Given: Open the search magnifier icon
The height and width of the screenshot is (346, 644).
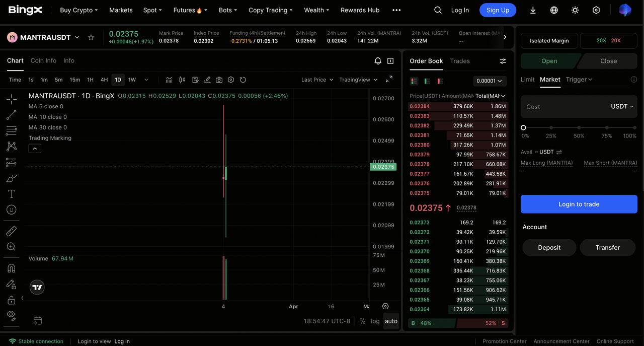Looking at the screenshot, I should (438, 10).
